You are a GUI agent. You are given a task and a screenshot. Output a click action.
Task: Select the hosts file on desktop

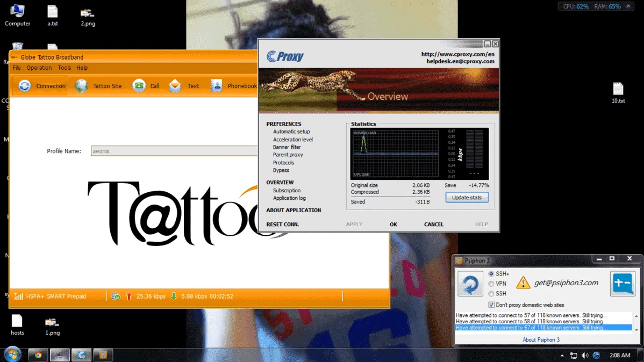17,324
